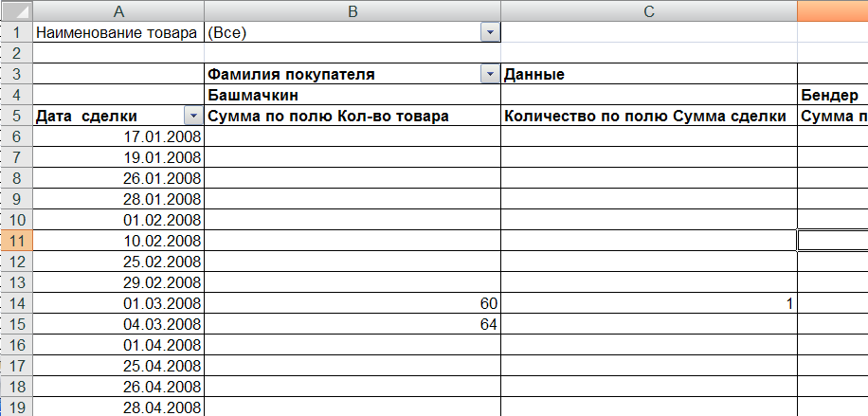Click the cell containing value 60
The width and height of the screenshot is (868, 416).
pos(353,303)
